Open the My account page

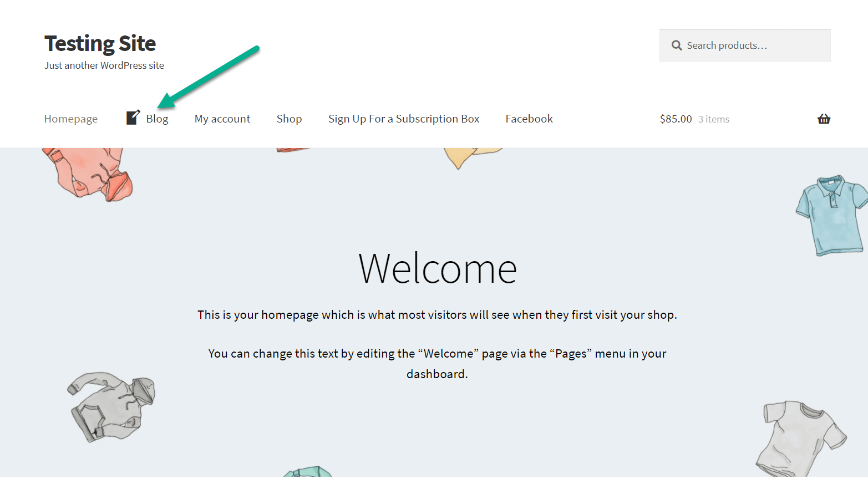[x=222, y=119]
